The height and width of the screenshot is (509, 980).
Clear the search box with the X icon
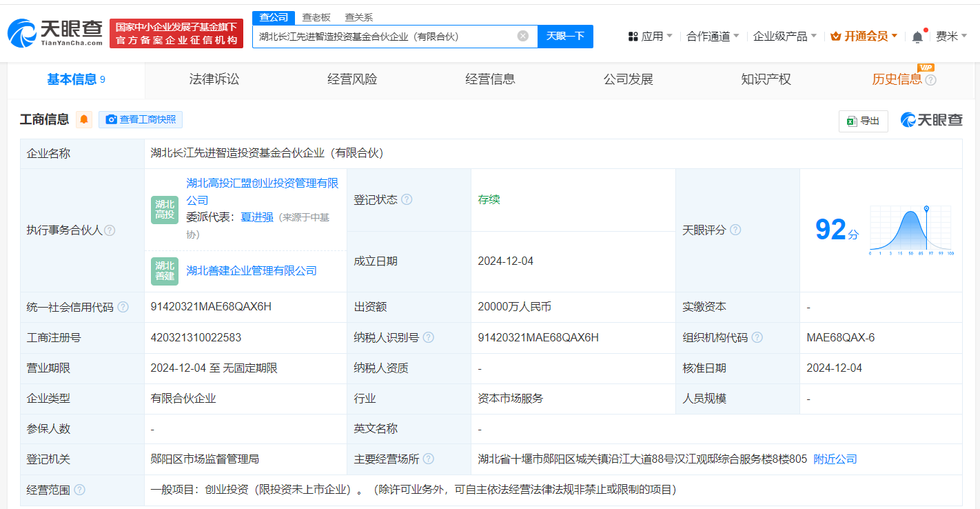523,36
